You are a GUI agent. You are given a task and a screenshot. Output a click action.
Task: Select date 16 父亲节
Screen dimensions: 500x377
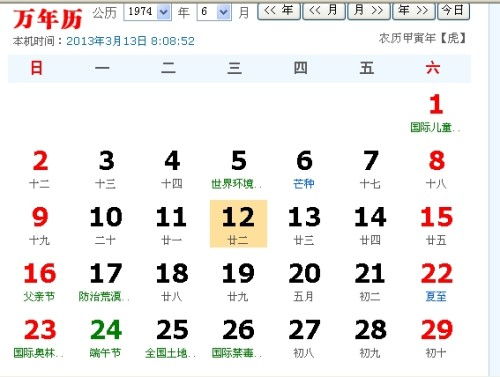point(40,282)
